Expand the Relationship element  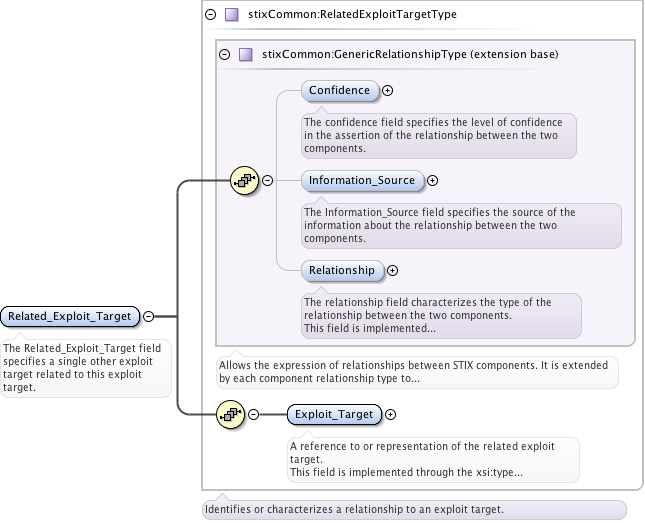point(392,270)
